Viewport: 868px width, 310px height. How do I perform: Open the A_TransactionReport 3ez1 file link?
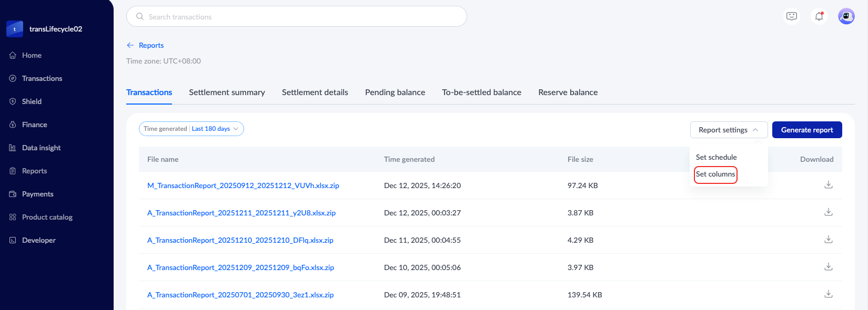(x=240, y=295)
